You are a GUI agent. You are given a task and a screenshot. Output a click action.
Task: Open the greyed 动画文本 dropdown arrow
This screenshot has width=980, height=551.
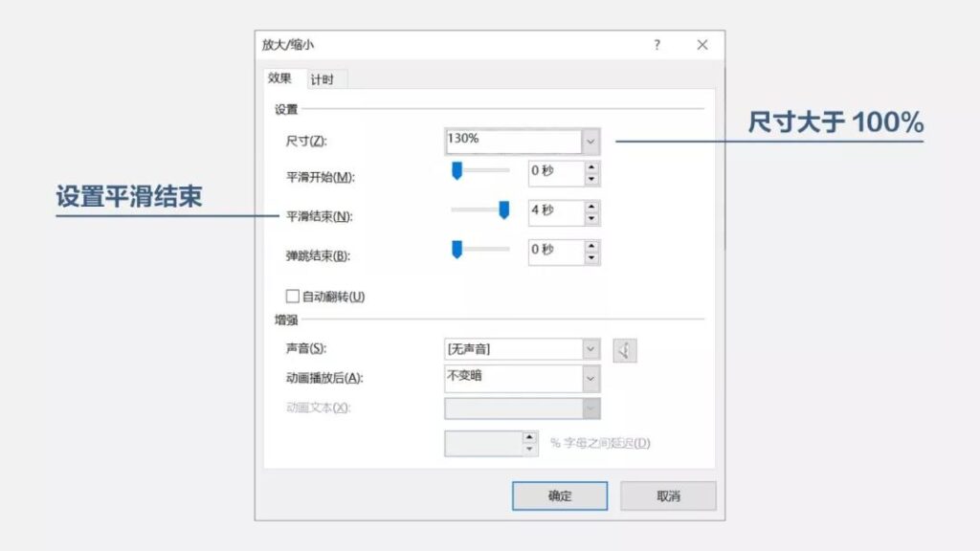coord(590,408)
